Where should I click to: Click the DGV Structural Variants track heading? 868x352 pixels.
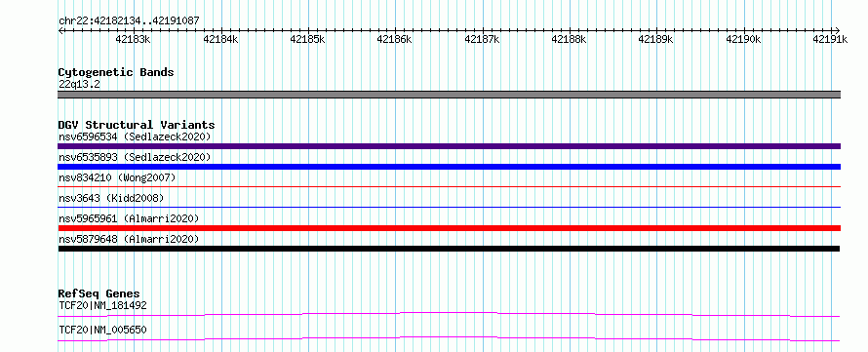tap(137, 125)
